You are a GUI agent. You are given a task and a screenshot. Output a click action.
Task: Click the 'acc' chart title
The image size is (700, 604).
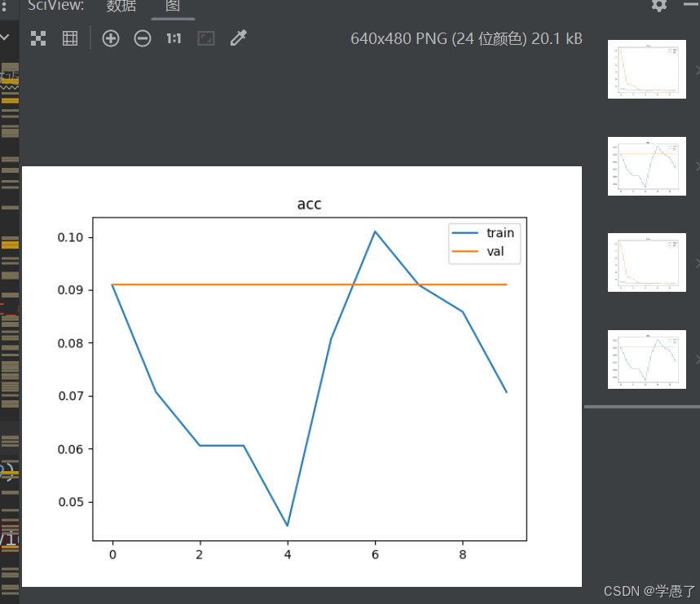click(x=309, y=204)
